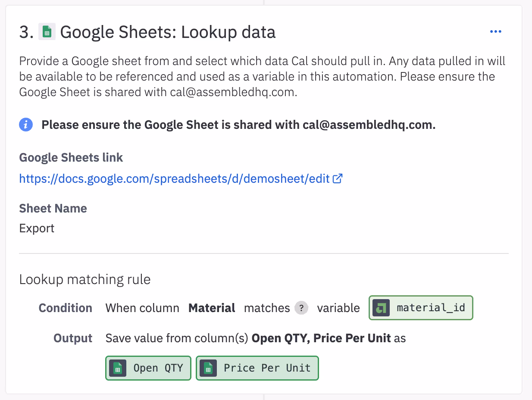
Task: Click the Google Sheets link label
Action: (x=71, y=158)
